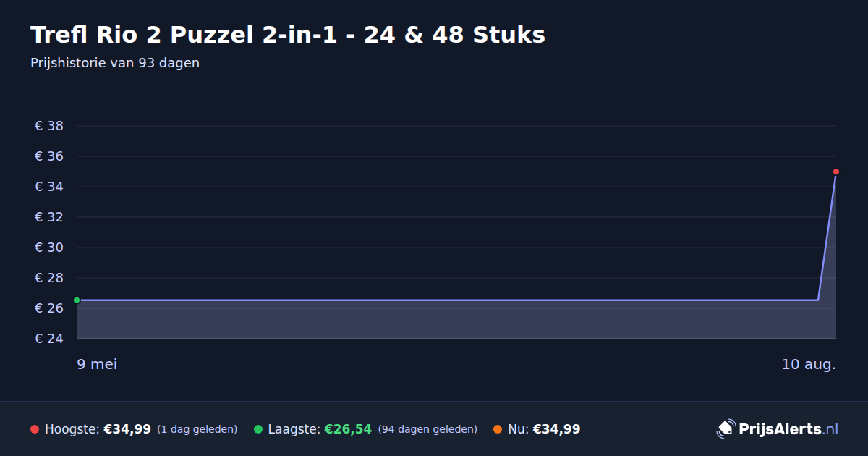Click the Hoogste €34,99 price value
This screenshot has width=868, height=456.
[127, 429]
